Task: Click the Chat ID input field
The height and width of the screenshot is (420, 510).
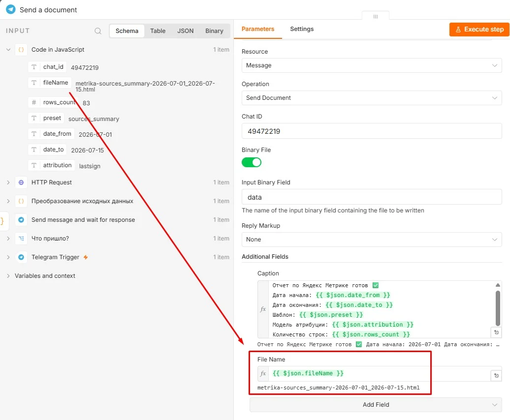Action: (x=372, y=131)
